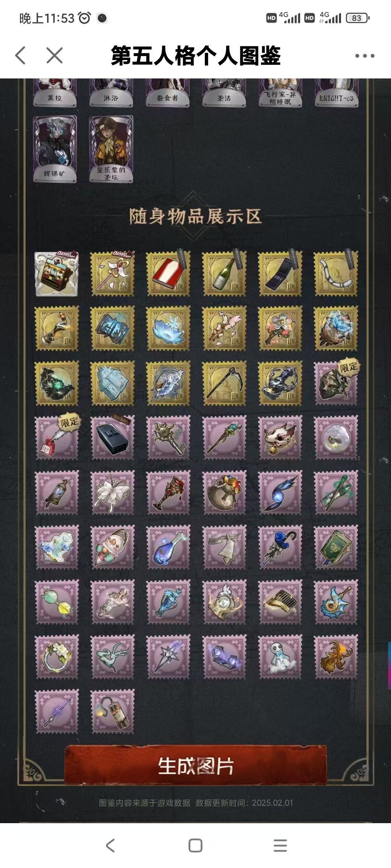Tap the scythe accessory stamp
The height and width of the screenshot is (868, 391).
224,383
